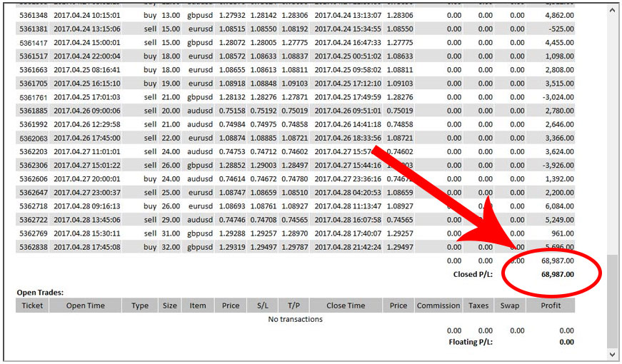622x364 pixels.
Task: Select ticket number 5362647
Action: [34, 193]
